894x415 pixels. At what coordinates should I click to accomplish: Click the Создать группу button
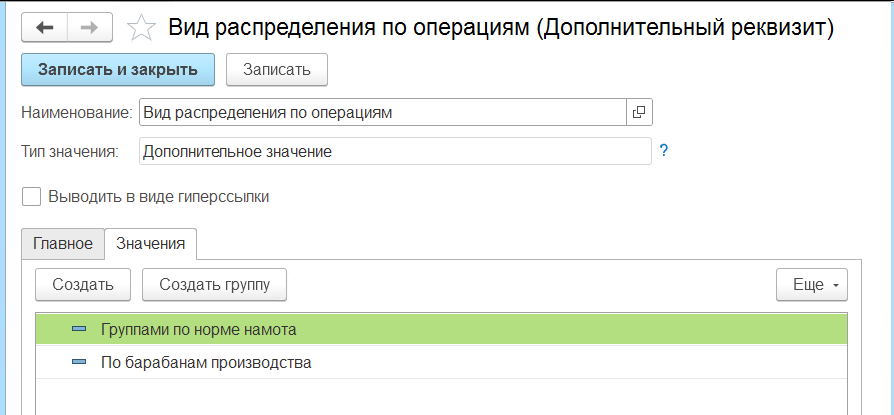pyautogui.click(x=214, y=284)
